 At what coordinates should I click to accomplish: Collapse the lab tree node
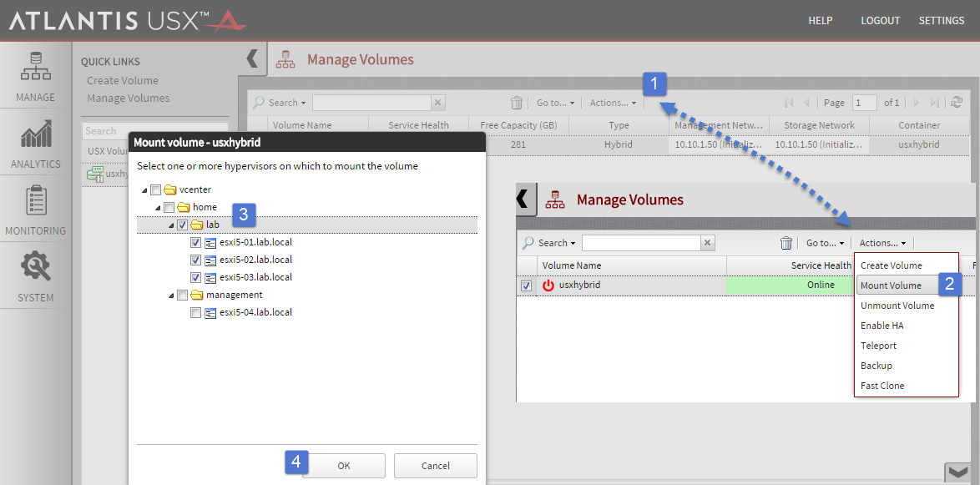pos(170,225)
